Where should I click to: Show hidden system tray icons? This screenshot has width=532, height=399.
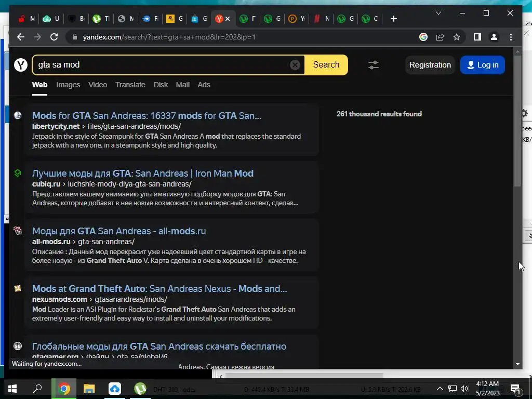(440, 389)
